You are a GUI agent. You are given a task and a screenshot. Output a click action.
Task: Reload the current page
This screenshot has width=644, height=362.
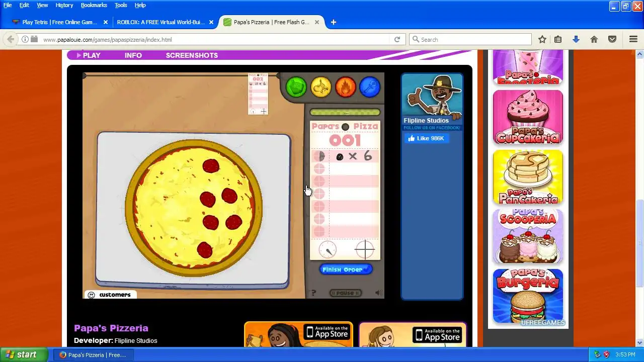coord(397,39)
